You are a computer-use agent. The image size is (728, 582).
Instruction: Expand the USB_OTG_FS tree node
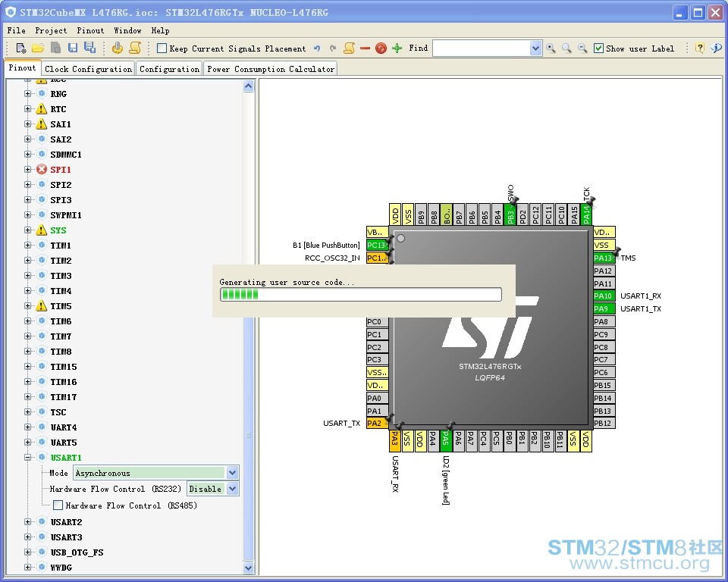pyautogui.click(x=28, y=552)
